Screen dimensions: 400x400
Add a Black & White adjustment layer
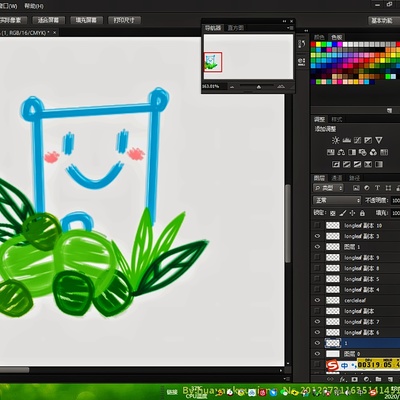tap(352, 152)
